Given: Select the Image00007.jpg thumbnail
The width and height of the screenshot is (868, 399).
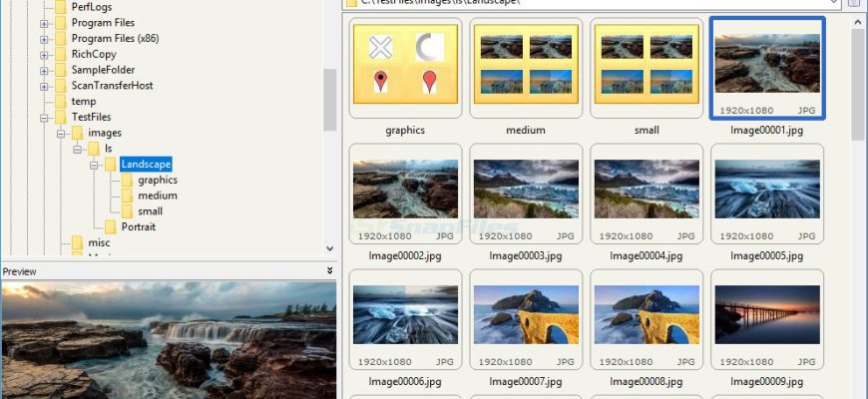Looking at the screenshot, I should (x=526, y=319).
